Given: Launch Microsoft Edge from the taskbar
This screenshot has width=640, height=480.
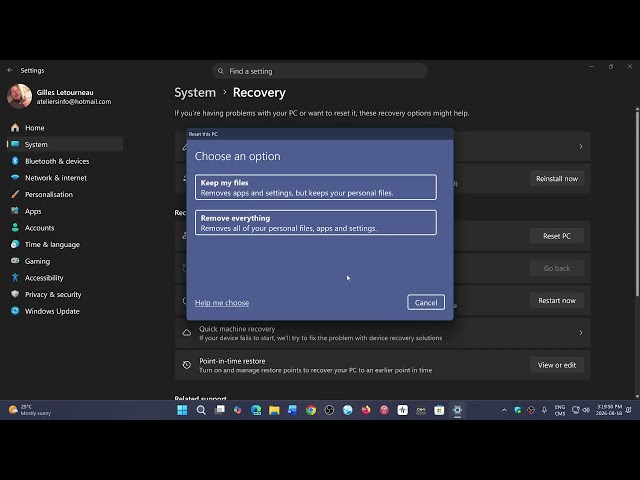Looking at the screenshot, I should pos(256,410).
